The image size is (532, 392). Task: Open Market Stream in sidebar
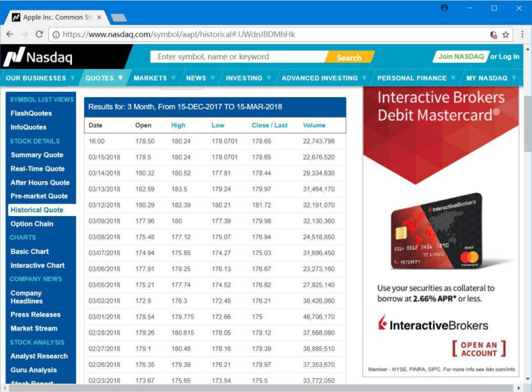[x=34, y=329]
